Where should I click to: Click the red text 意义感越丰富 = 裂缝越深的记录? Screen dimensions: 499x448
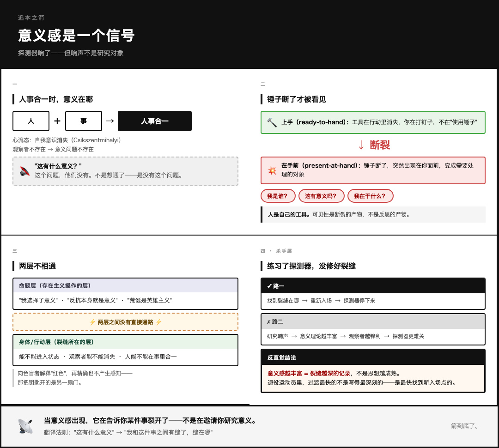tap(309, 373)
